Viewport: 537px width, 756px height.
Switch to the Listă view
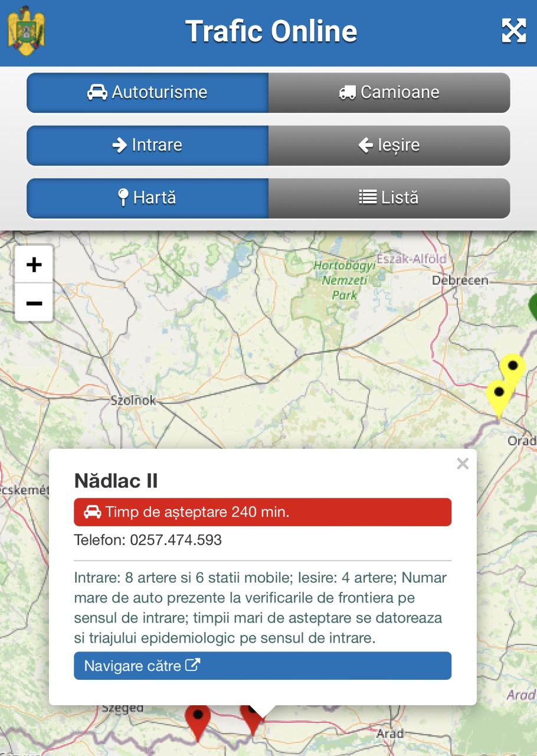[389, 198]
